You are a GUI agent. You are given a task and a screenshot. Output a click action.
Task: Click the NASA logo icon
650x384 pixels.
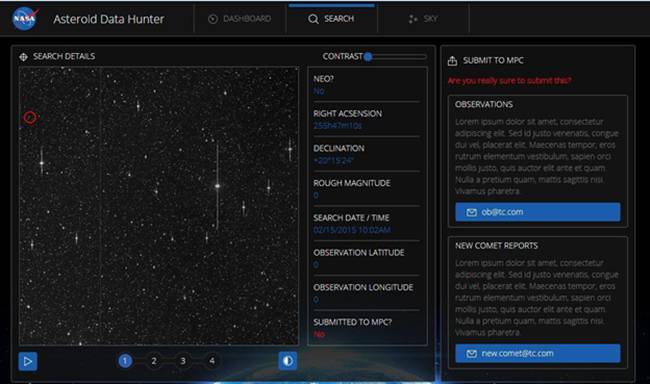click(x=25, y=19)
